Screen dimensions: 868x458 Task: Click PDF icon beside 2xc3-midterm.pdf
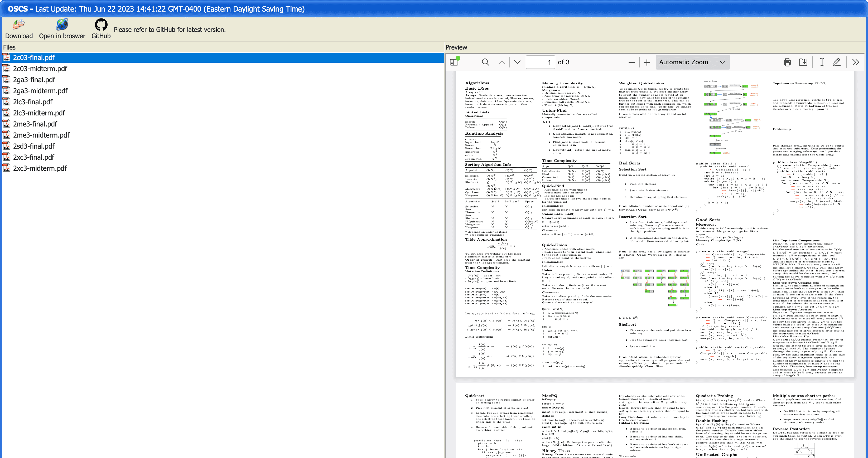6,168
